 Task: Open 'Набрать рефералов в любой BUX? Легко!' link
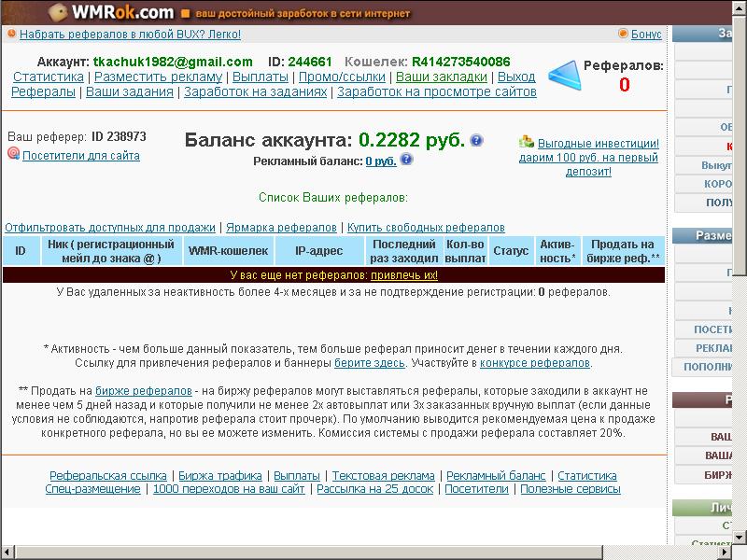(x=130, y=35)
